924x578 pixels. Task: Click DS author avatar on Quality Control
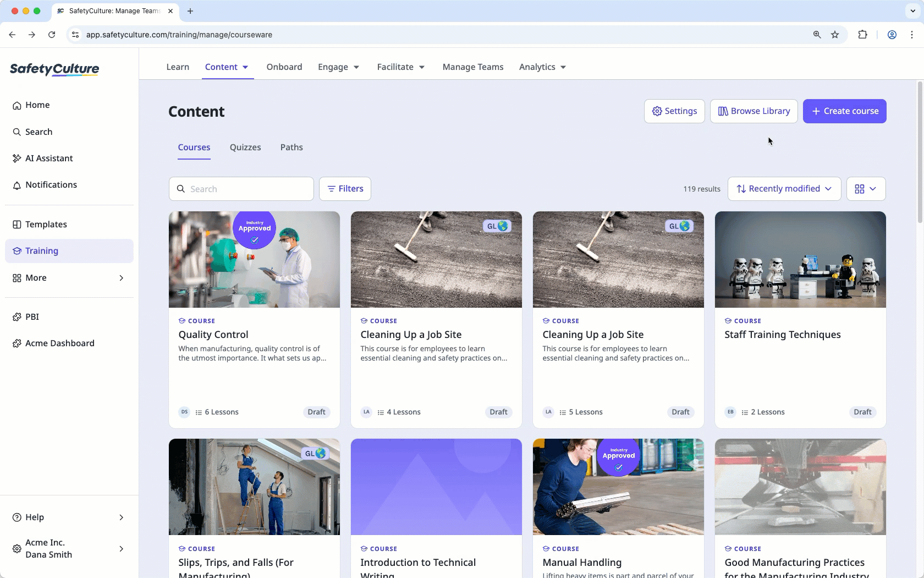pos(184,412)
